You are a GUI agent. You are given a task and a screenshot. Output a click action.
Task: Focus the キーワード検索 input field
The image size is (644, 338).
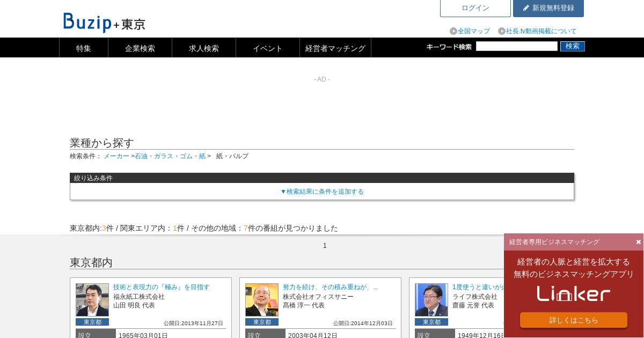pos(517,46)
